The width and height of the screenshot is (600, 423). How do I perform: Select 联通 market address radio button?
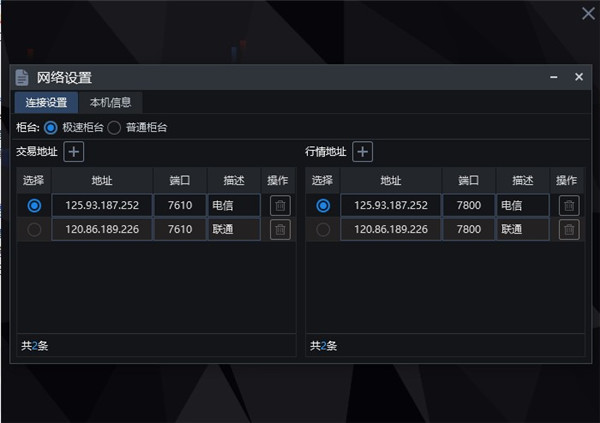[323, 230]
